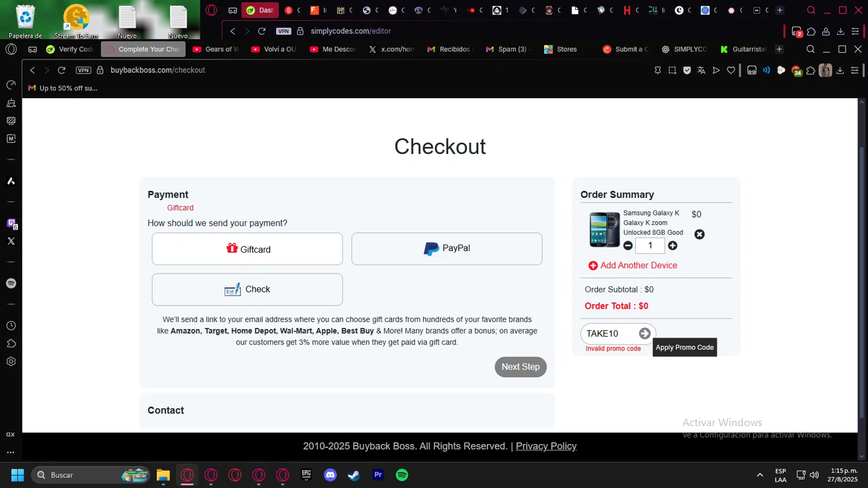Open a new tab with plus button
Screen dimensions: 868x488
[x=779, y=49]
